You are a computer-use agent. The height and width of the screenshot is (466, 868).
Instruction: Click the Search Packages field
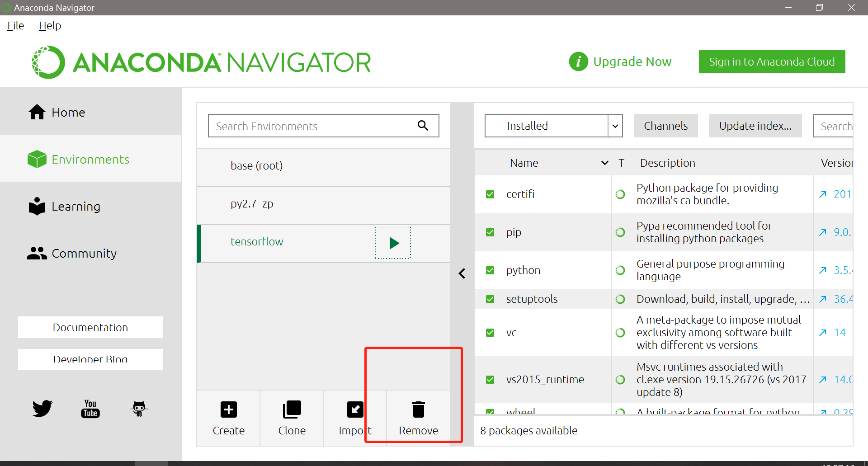point(833,126)
